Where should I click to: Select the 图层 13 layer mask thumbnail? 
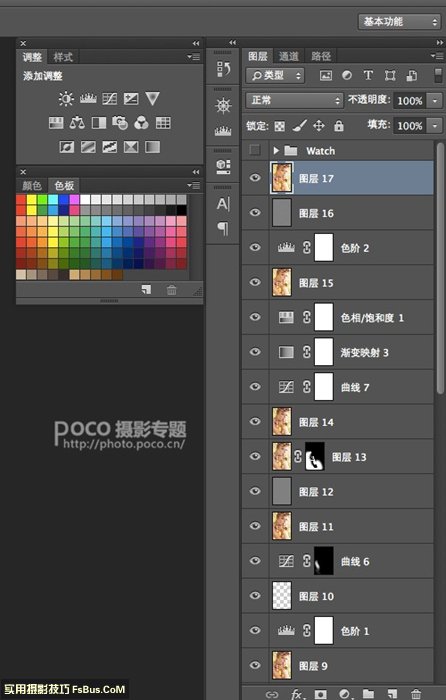tap(315, 456)
